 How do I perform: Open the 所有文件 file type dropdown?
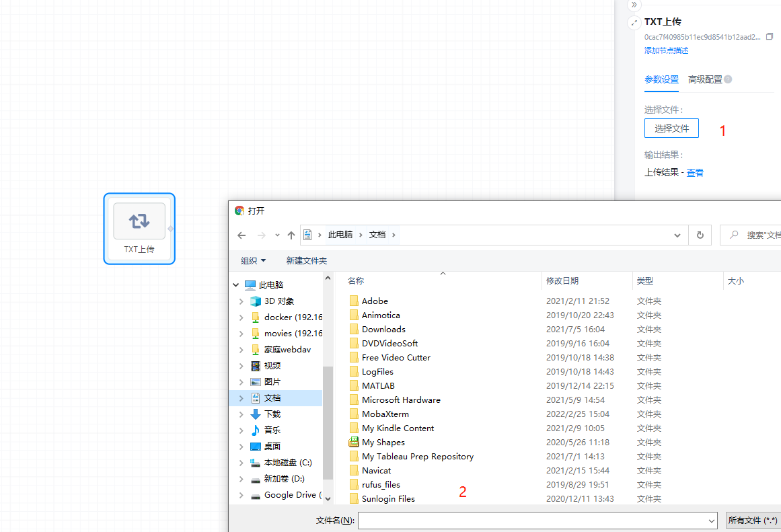(x=753, y=521)
